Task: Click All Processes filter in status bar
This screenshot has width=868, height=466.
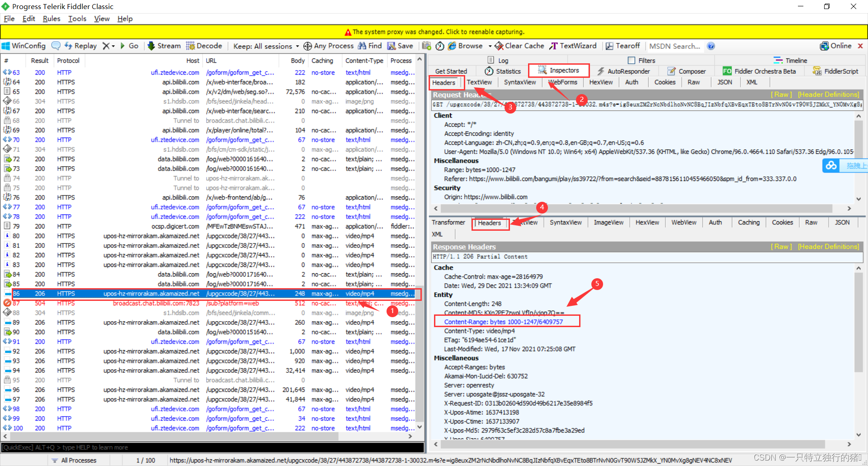Action: coord(75,460)
